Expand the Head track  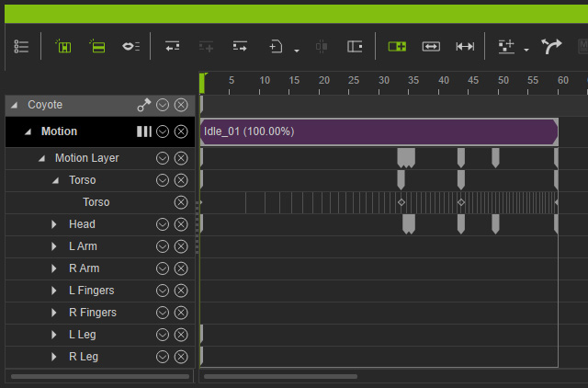click(54, 224)
